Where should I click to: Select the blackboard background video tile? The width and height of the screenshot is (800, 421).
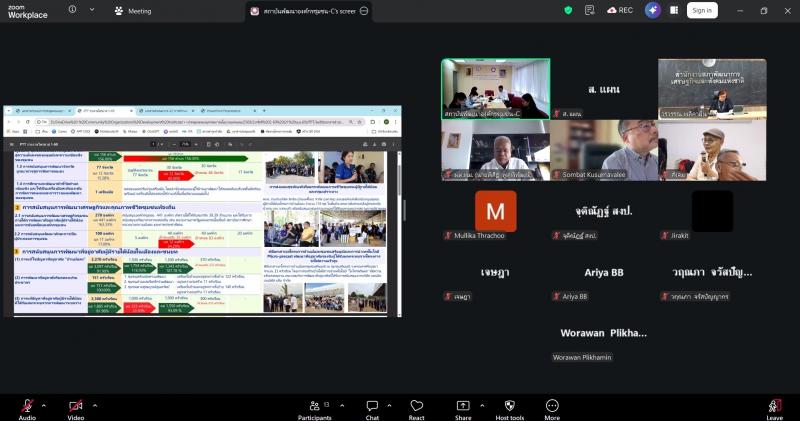tap(712, 89)
